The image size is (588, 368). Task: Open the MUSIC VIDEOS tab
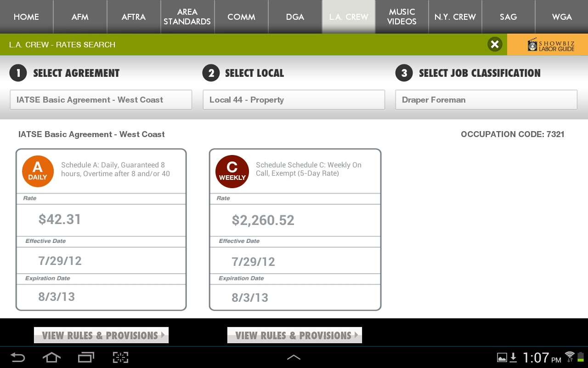coord(402,17)
